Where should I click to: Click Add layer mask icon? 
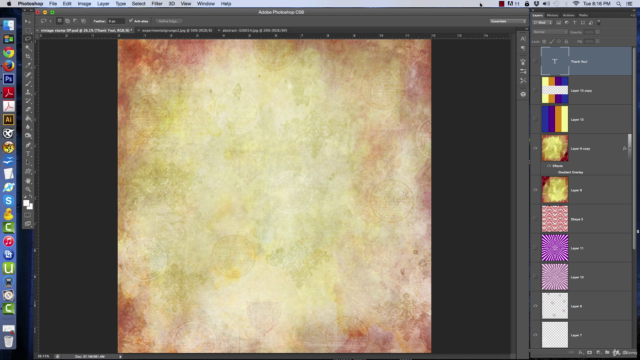[589, 353]
